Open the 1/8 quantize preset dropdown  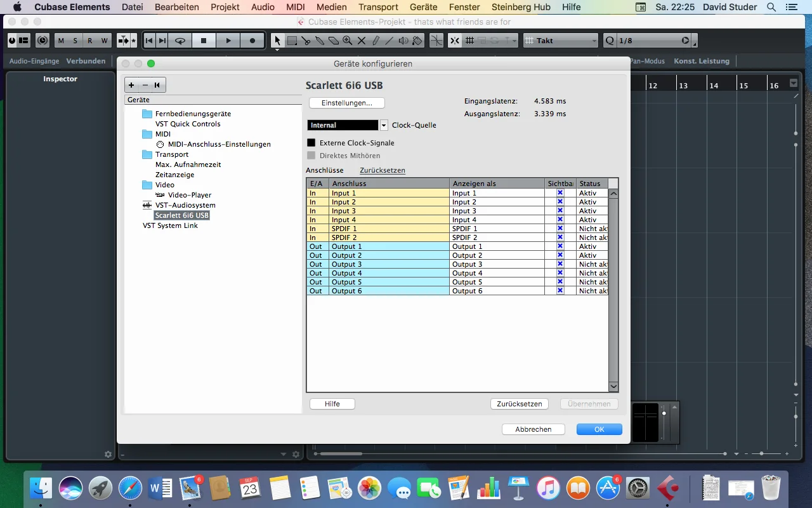click(685, 41)
